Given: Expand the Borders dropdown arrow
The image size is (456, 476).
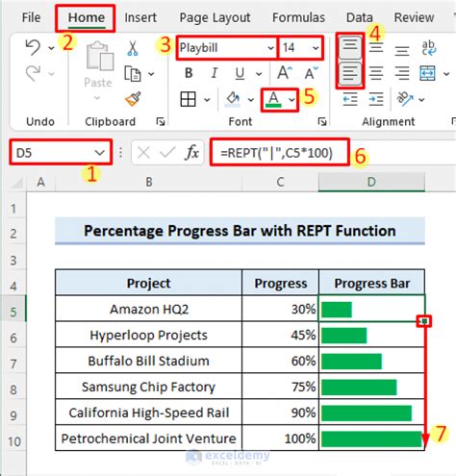Looking at the screenshot, I should click(207, 100).
